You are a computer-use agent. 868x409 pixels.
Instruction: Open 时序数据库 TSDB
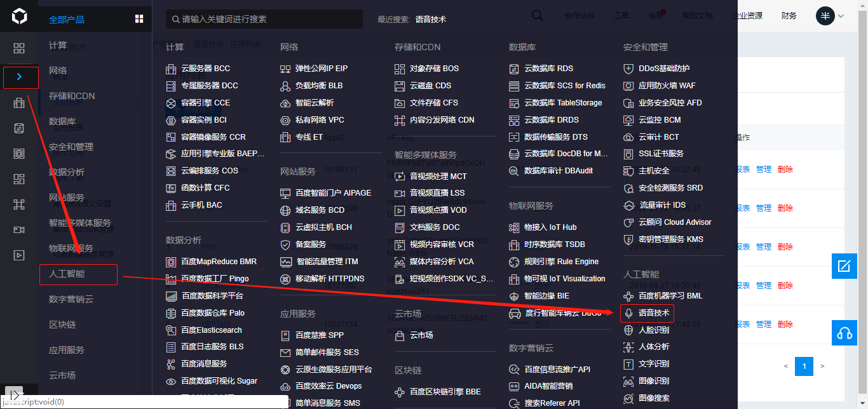(x=547, y=244)
